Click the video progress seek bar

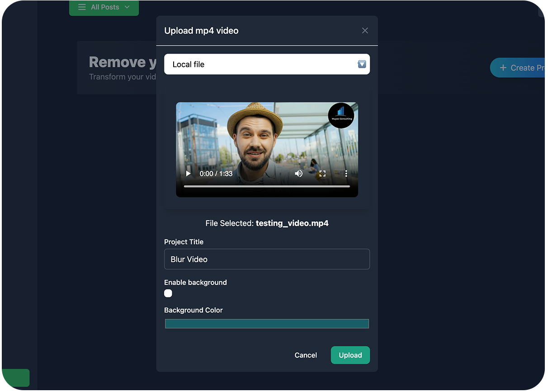[267, 186]
